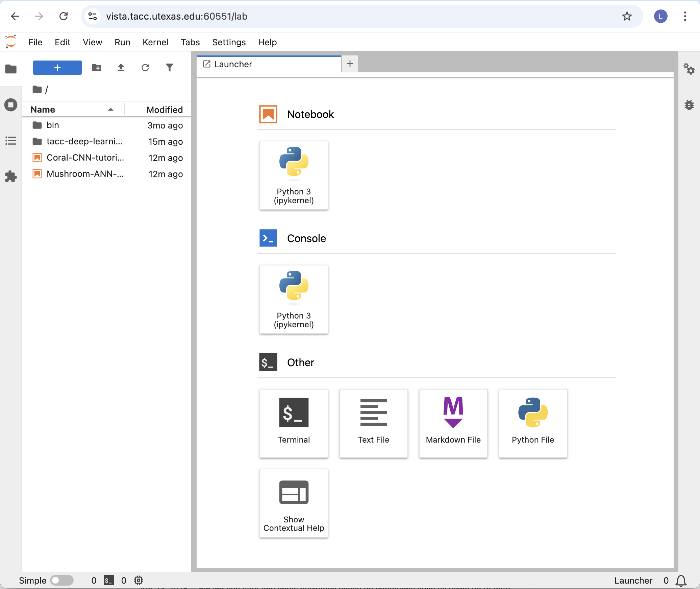Select the Launcher tab

tap(269, 64)
